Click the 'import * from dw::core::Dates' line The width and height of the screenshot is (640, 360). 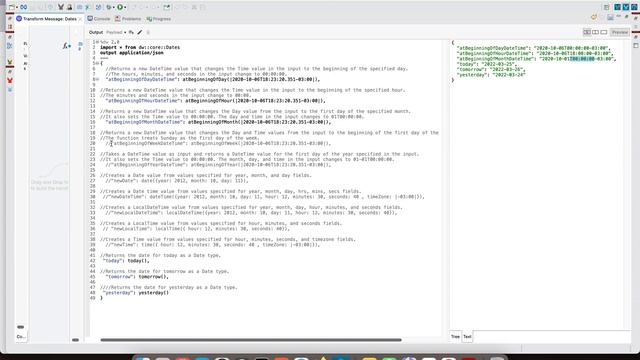140,47
